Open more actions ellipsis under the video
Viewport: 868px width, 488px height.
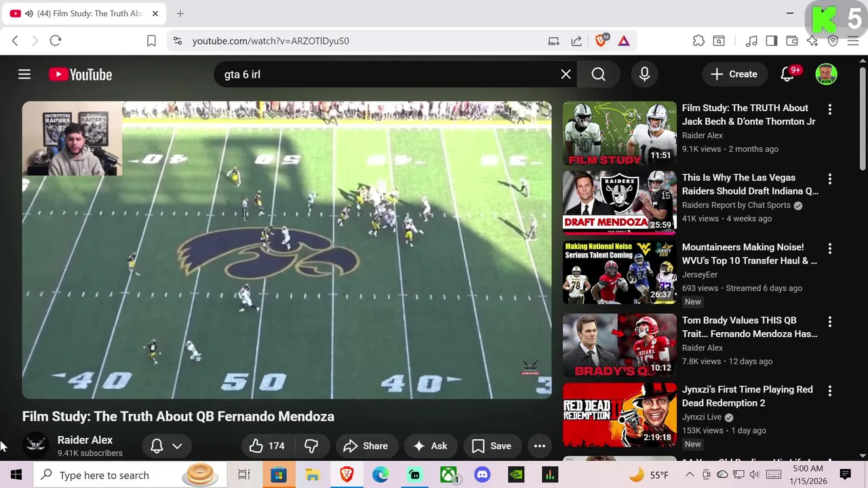(540, 446)
